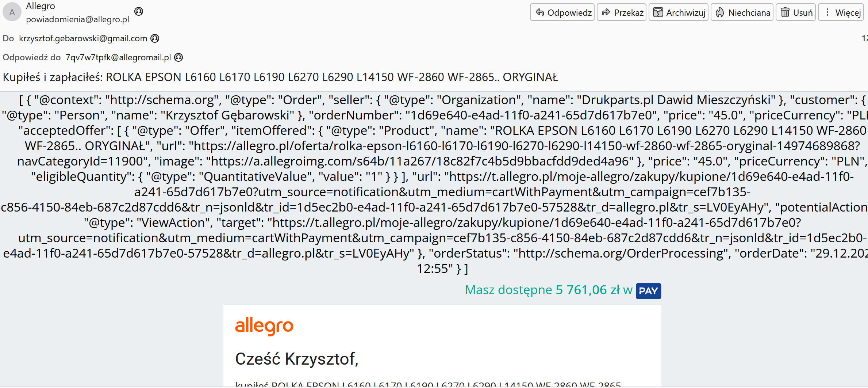Archive the message using Archiwizuj
The width and height of the screenshot is (868, 388).
tap(679, 13)
